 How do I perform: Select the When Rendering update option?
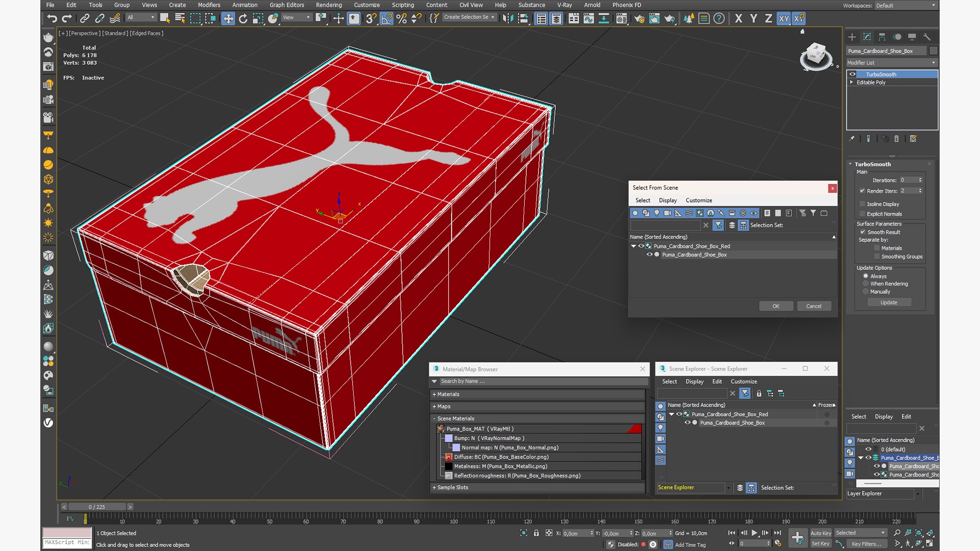point(866,284)
